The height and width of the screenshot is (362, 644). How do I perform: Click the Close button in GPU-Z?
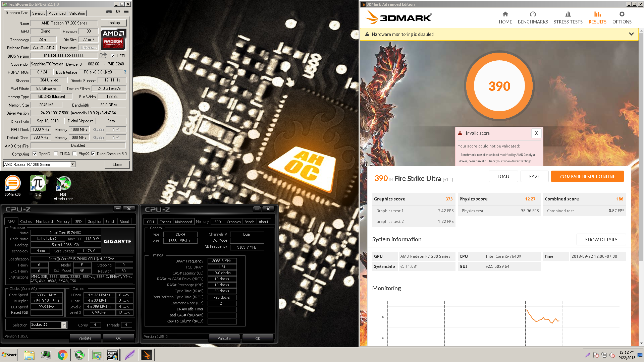[x=117, y=165]
